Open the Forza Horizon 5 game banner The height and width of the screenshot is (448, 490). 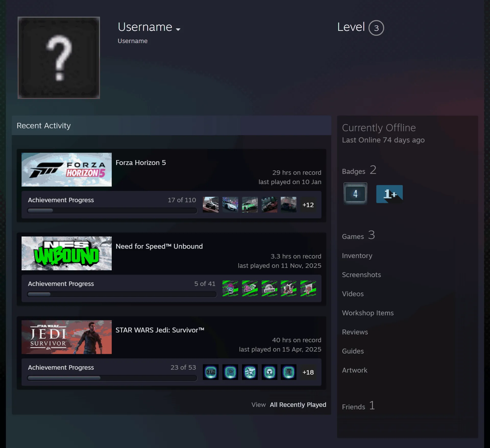coord(67,170)
